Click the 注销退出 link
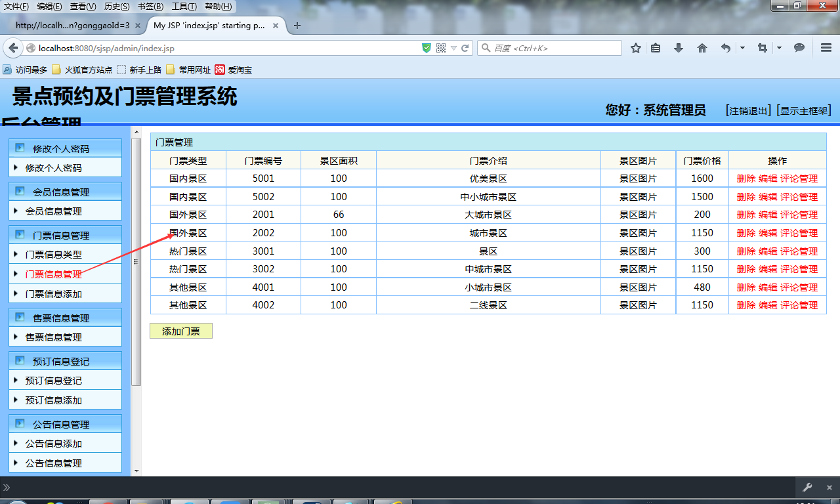This screenshot has width=840, height=504. click(x=749, y=111)
